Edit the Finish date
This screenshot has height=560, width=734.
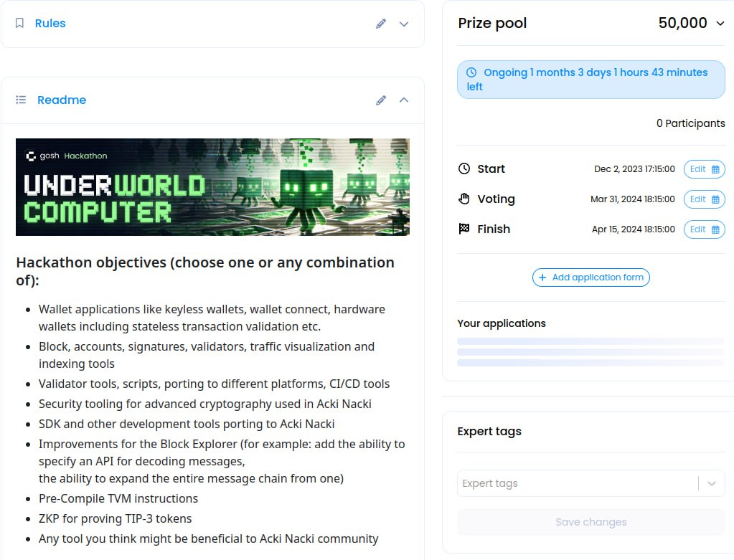coord(704,229)
